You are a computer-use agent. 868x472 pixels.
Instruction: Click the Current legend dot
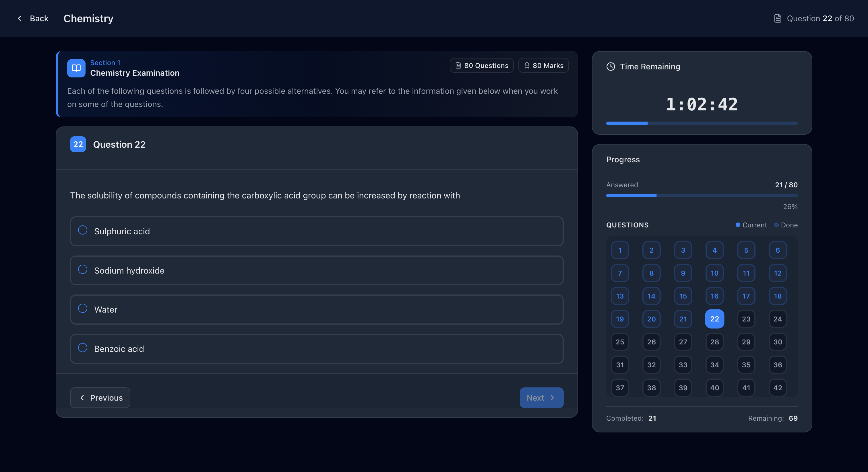click(x=738, y=225)
